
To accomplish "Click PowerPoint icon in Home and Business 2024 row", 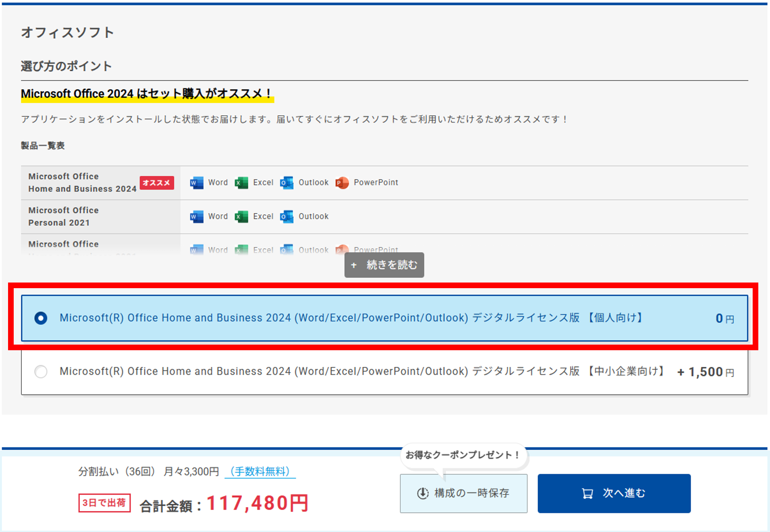I will click(x=342, y=183).
